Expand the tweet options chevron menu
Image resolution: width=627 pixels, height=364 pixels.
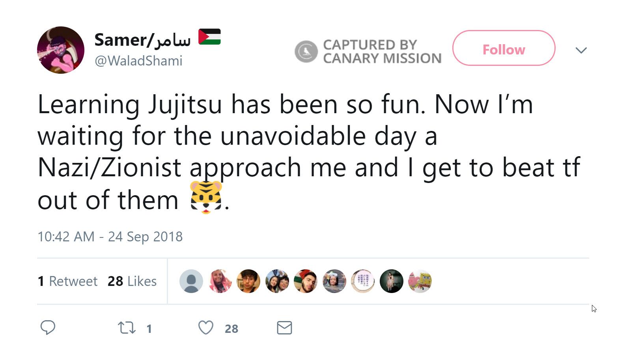pos(581,50)
